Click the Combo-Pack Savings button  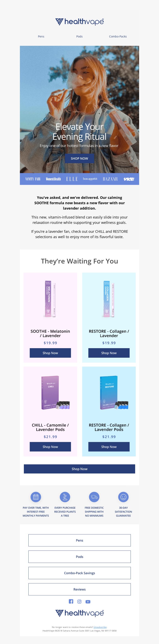point(79,573)
